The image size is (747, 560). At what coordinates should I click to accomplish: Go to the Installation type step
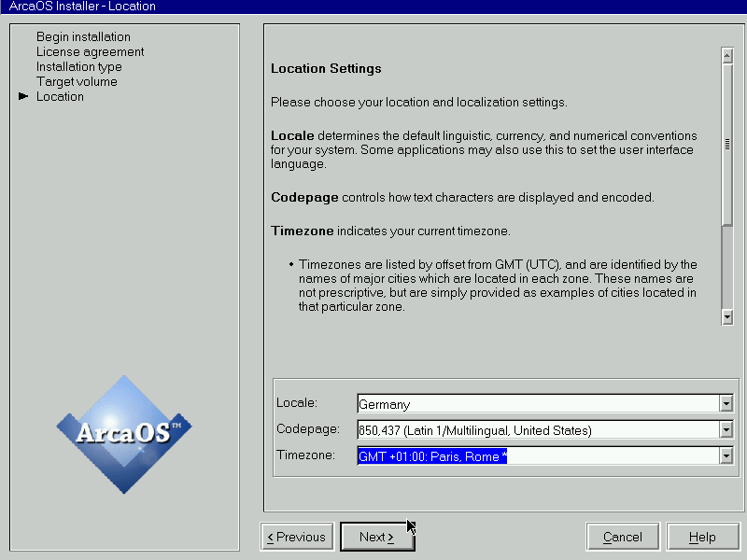78,67
